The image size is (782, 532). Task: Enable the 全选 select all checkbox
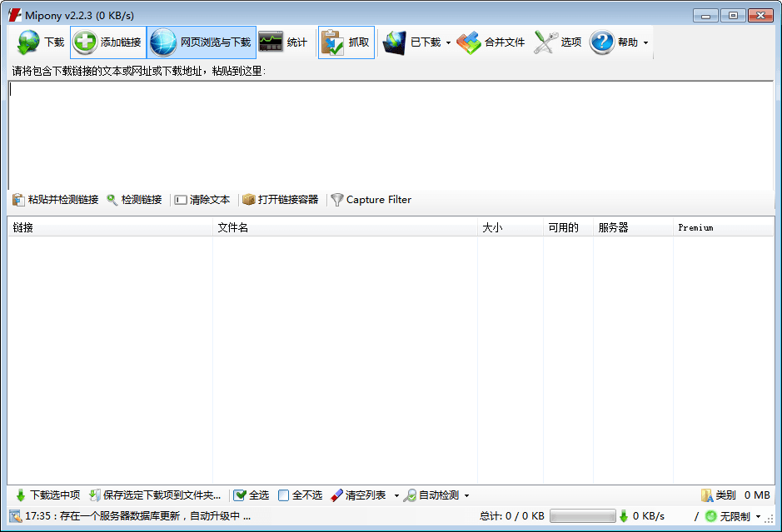[x=239, y=495]
